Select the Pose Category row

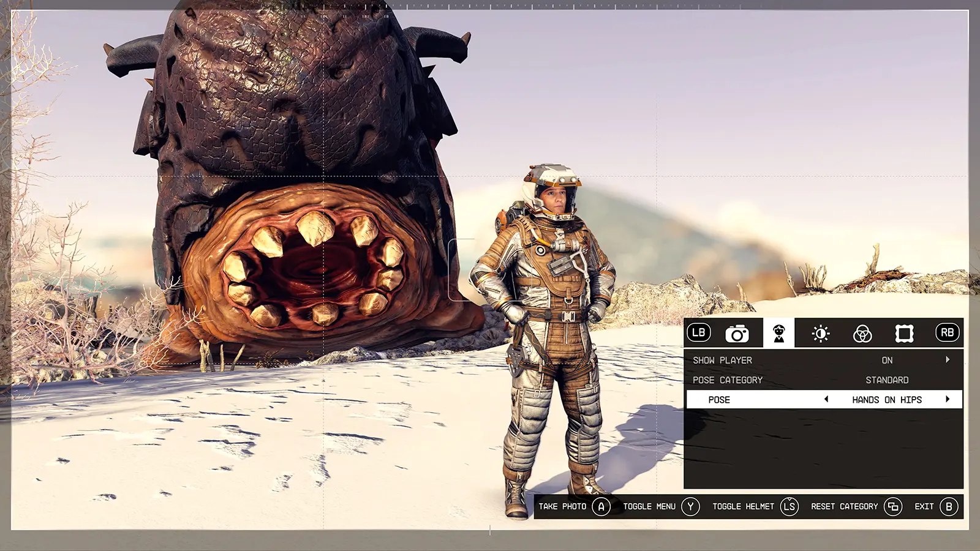tap(824, 380)
